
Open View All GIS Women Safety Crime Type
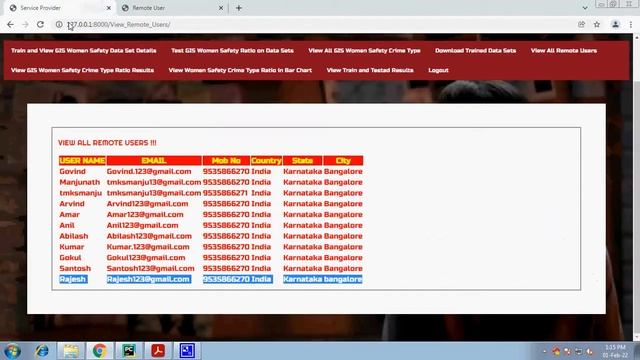point(364,51)
